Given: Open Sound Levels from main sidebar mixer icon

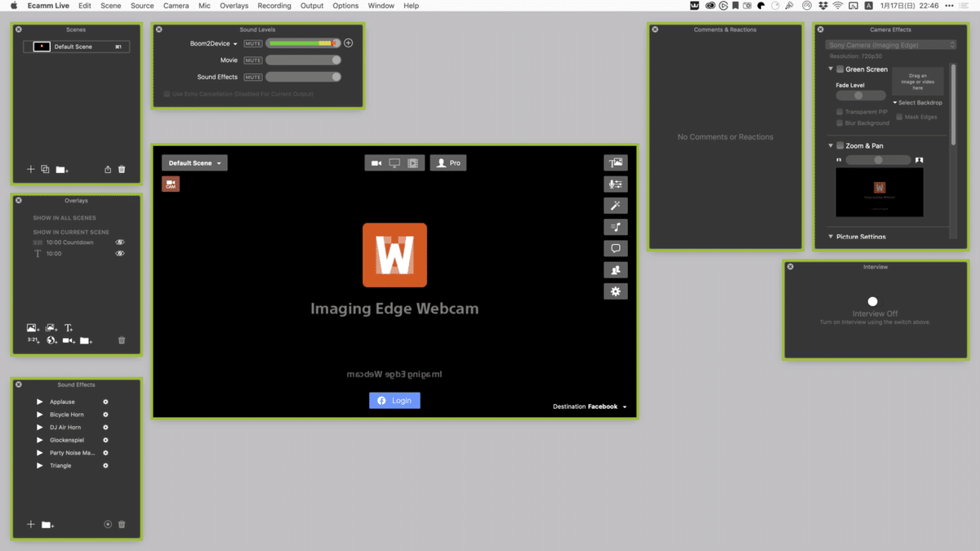Looking at the screenshot, I should 616,184.
